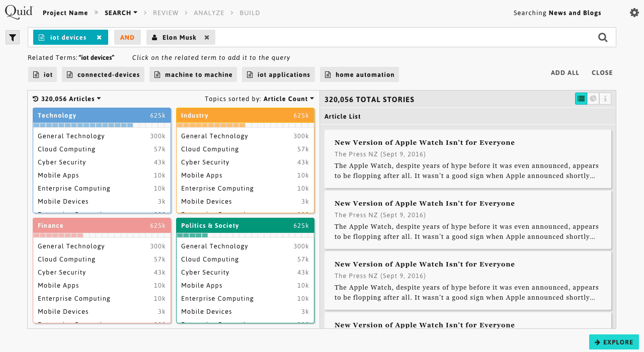Screen dimensions: 644x352
Task: Click the EXPLORE button
Action: pos(614,342)
